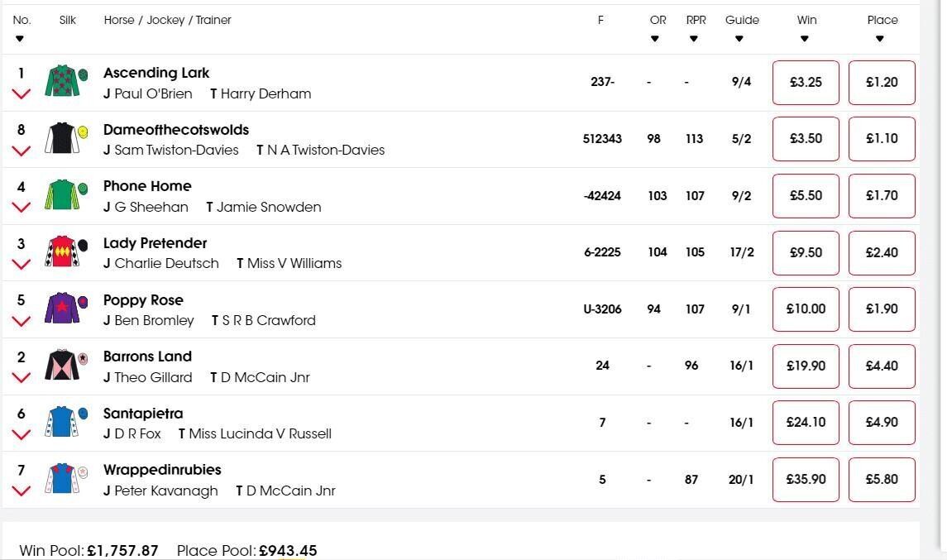Click Dameofthecotswolds' black and white silk icon
Image resolution: width=947 pixels, height=560 pixels.
(x=66, y=138)
